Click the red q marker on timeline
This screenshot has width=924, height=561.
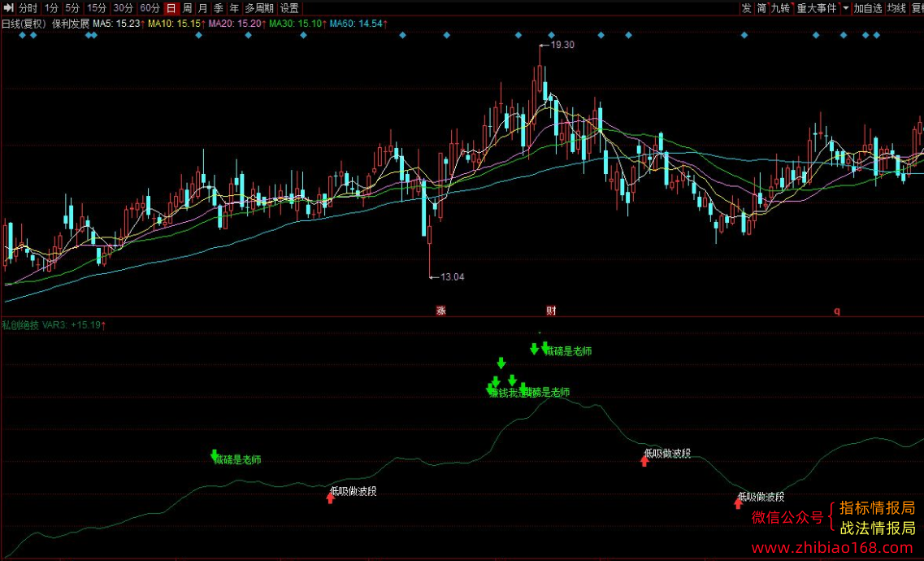point(837,311)
